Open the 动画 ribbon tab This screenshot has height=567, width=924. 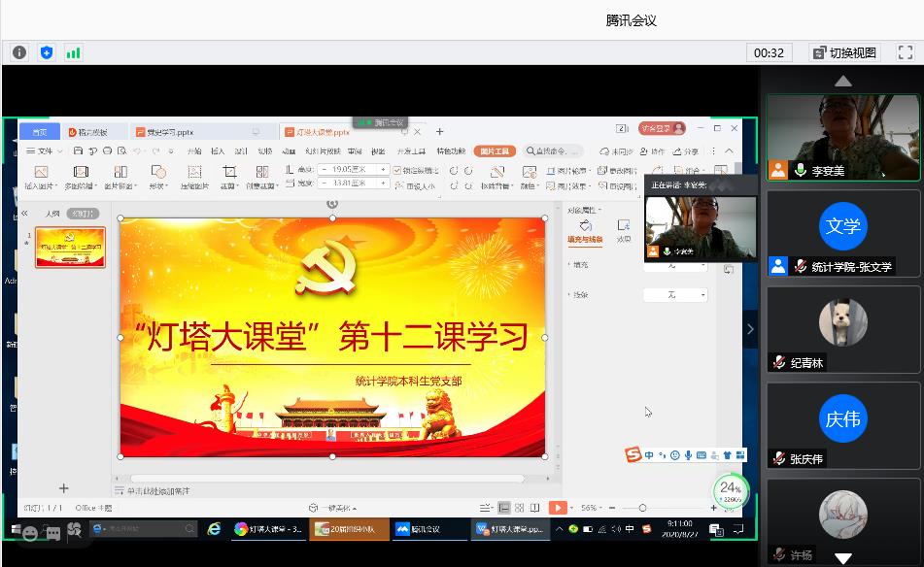click(x=289, y=151)
